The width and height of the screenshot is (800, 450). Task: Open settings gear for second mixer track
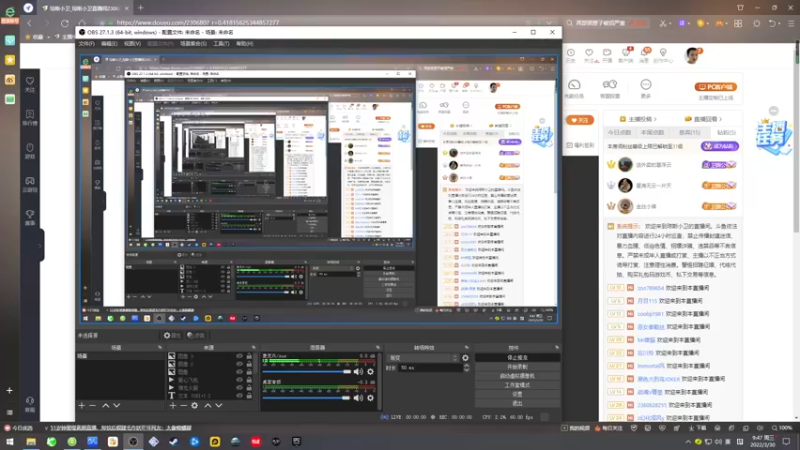pyautogui.click(x=370, y=398)
